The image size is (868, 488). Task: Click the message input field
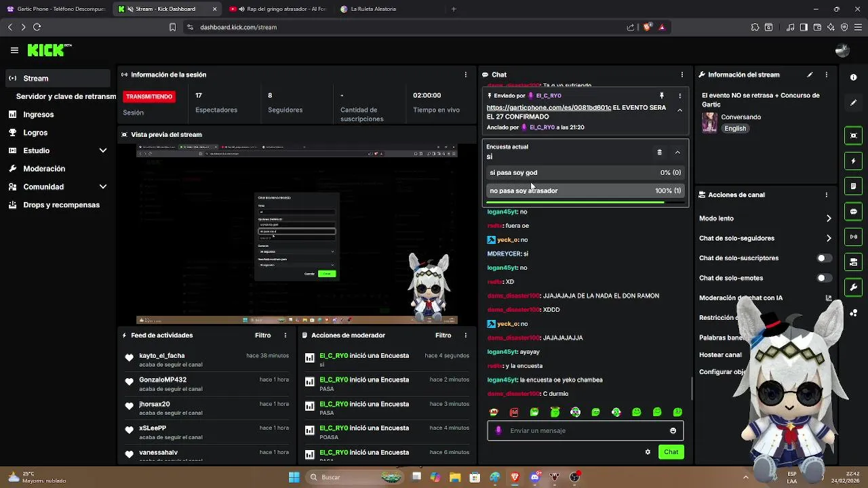pyautogui.click(x=585, y=430)
